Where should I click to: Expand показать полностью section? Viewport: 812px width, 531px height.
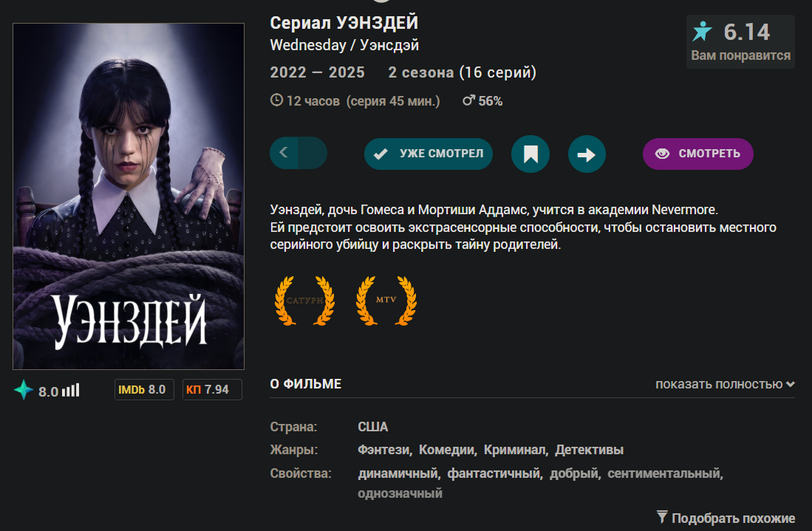coord(725,385)
